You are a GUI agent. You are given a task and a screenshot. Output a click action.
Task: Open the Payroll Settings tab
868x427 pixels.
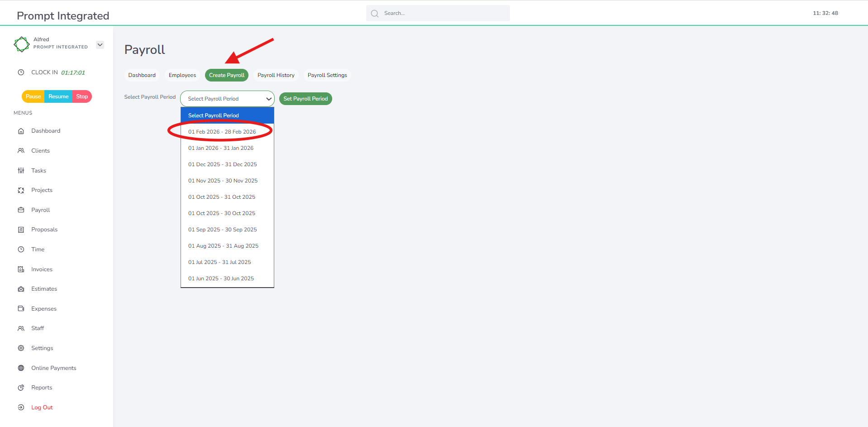click(327, 75)
